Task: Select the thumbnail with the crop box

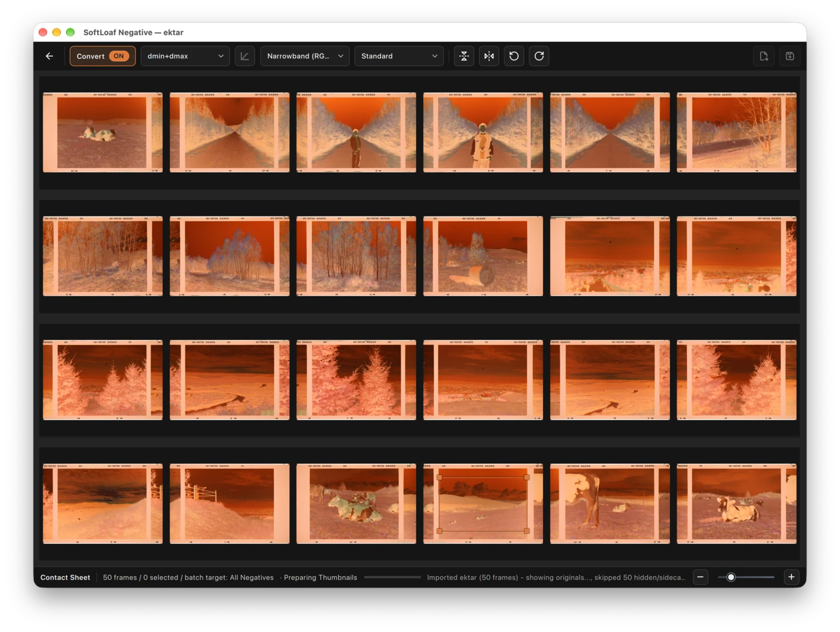Action: click(483, 504)
